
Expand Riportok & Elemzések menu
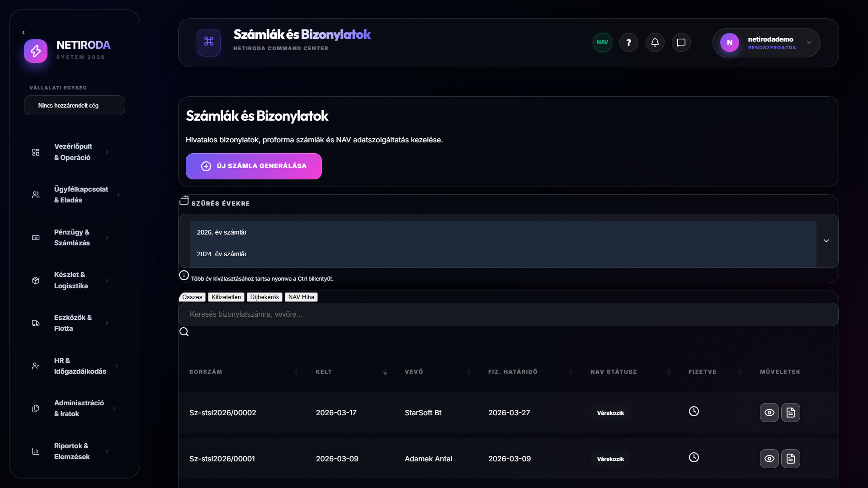click(75, 451)
